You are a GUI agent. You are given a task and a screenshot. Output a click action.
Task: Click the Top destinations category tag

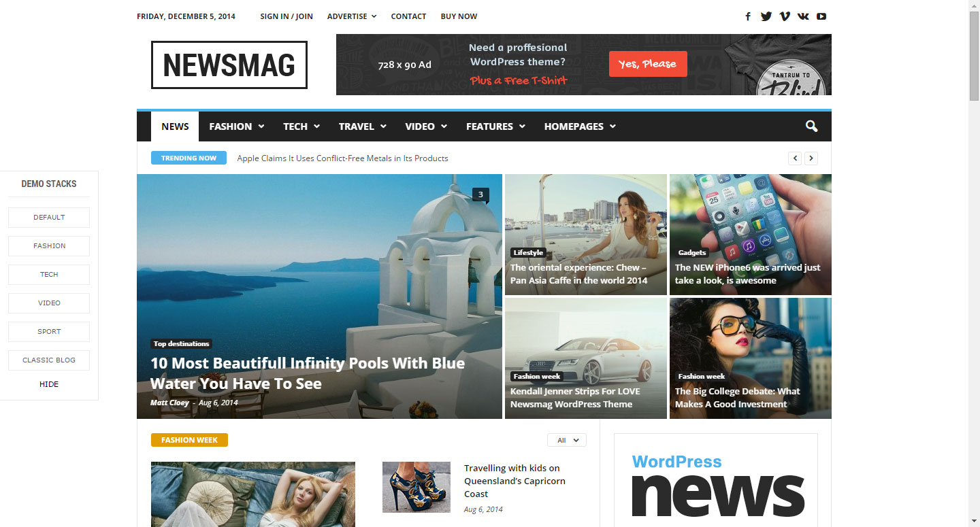click(181, 343)
